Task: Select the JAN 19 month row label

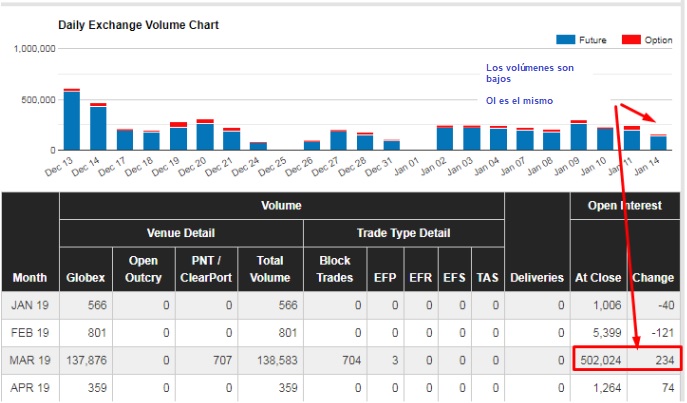Action: pos(30,305)
